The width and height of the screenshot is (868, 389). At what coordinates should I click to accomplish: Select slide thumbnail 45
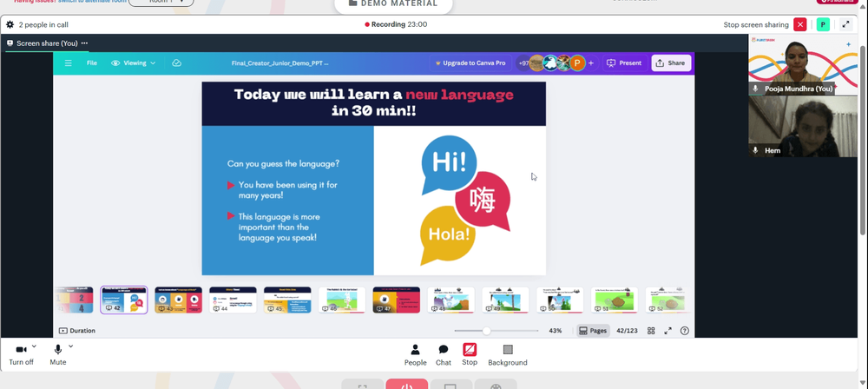tap(287, 300)
